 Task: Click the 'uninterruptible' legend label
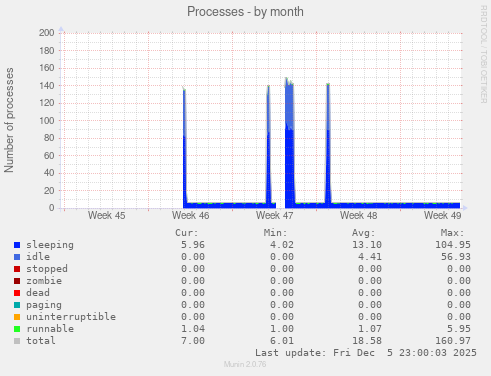click(x=71, y=317)
